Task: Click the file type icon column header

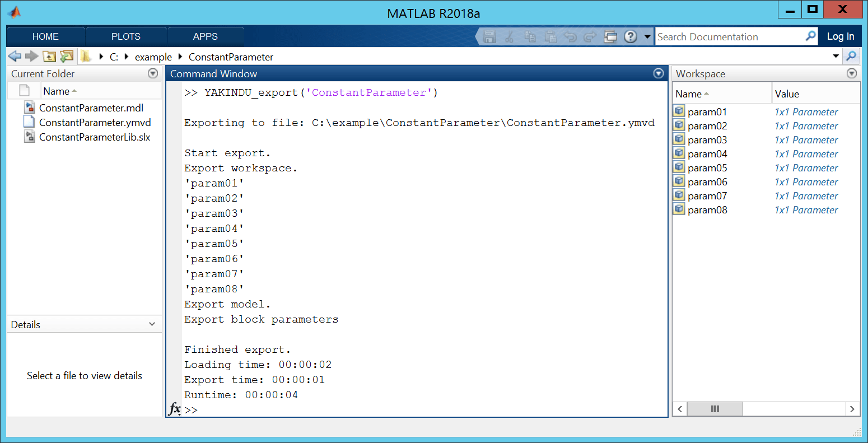Action: 24,91
